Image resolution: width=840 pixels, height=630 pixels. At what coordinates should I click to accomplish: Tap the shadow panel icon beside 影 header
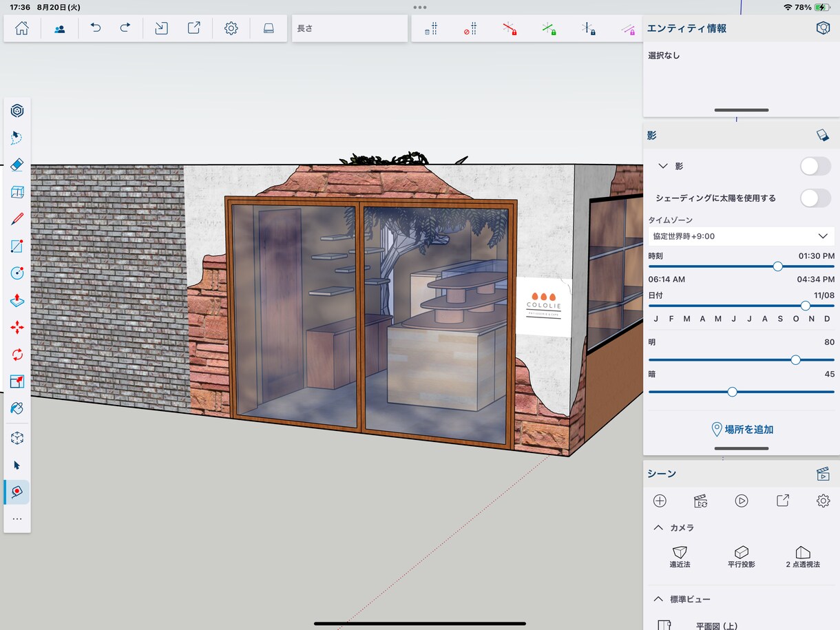tap(822, 135)
